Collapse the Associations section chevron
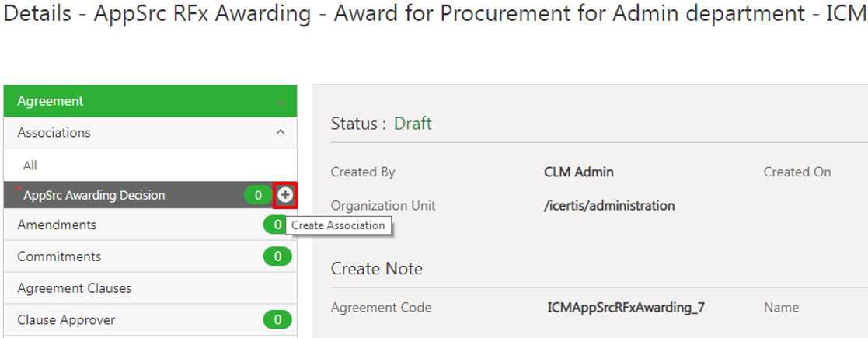 pos(281,133)
